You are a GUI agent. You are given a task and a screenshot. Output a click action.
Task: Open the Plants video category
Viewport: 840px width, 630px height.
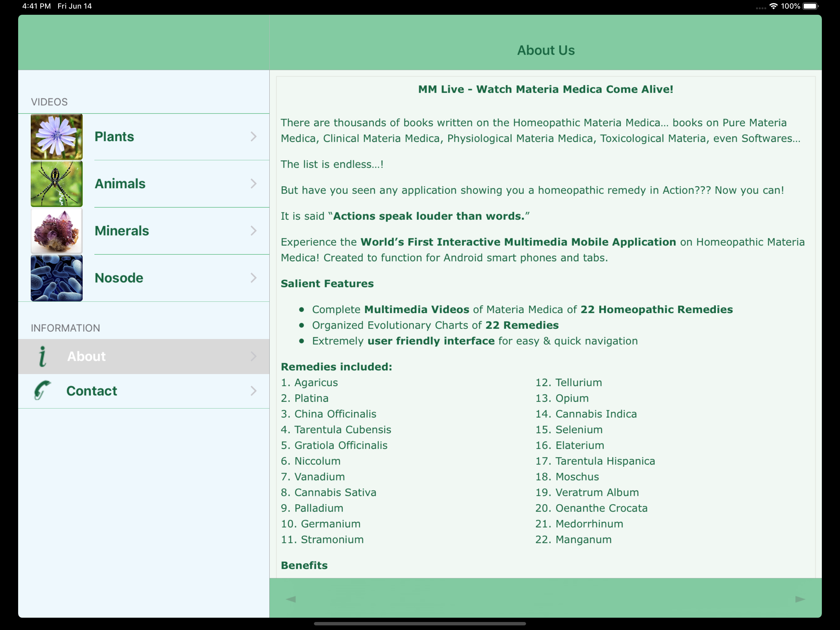144,137
